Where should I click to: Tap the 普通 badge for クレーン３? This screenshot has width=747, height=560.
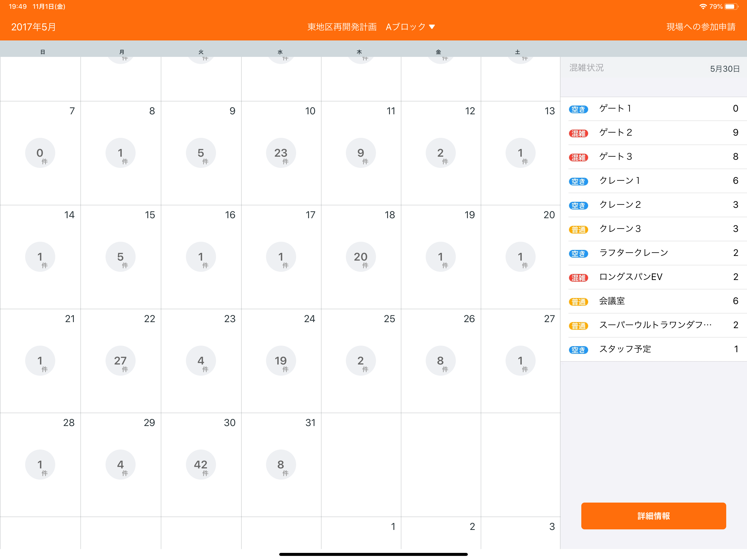tap(579, 230)
